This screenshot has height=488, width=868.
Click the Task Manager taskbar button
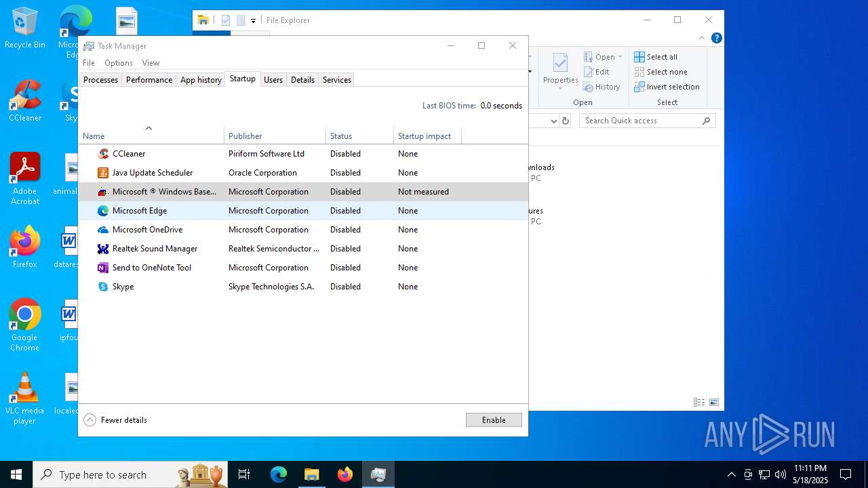point(378,474)
